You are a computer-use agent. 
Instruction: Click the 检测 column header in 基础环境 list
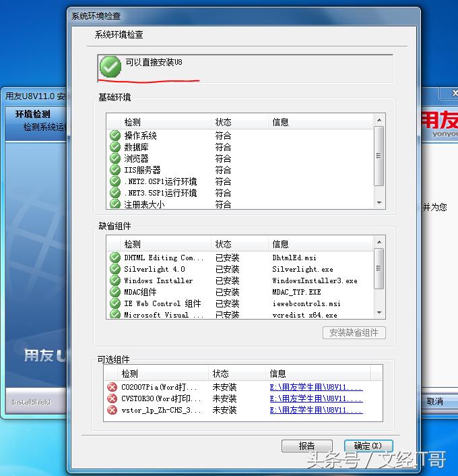click(166, 122)
